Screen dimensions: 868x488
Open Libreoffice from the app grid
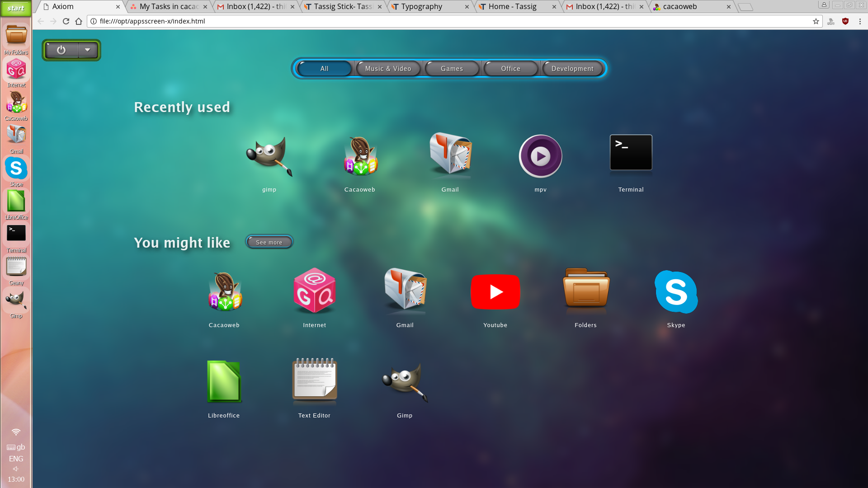click(x=224, y=381)
